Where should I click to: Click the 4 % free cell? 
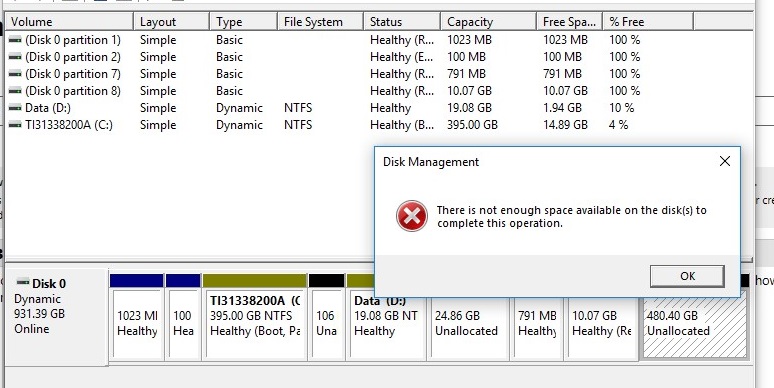coord(619,125)
